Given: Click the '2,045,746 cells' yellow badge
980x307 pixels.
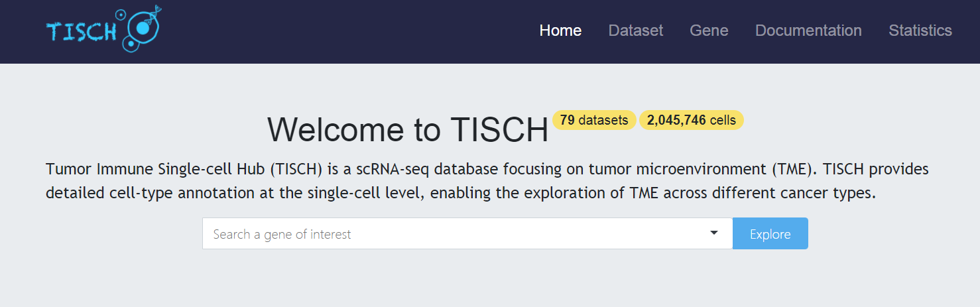Looking at the screenshot, I should pyautogui.click(x=692, y=120).
